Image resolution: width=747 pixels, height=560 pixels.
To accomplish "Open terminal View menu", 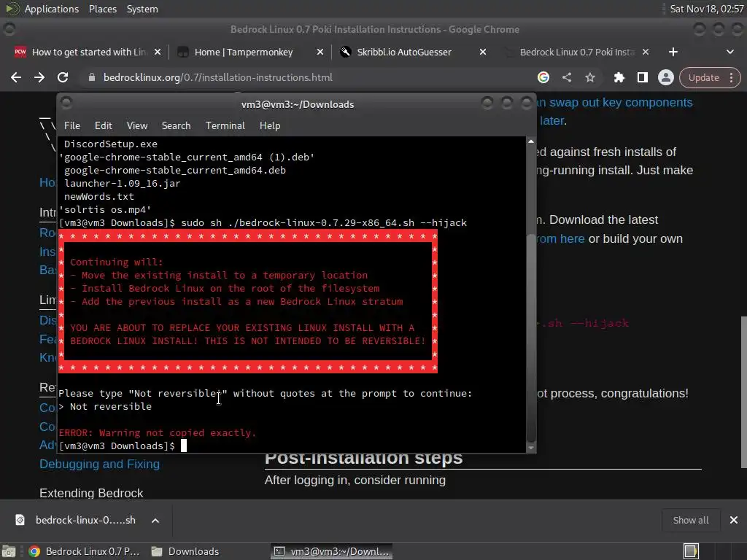I will click(x=136, y=125).
